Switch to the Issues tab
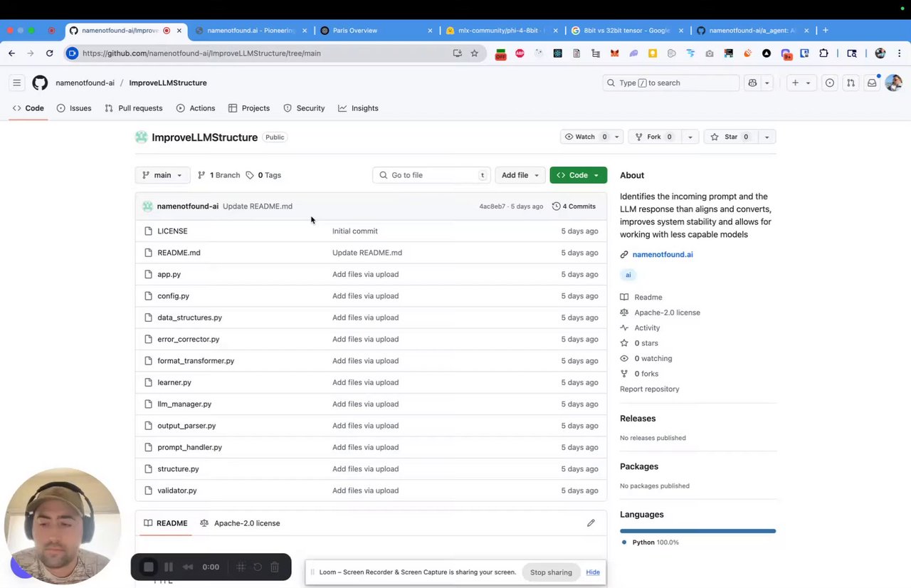Image resolution: width=911 pixels, height=588 pixels. [x=74, y=108]
